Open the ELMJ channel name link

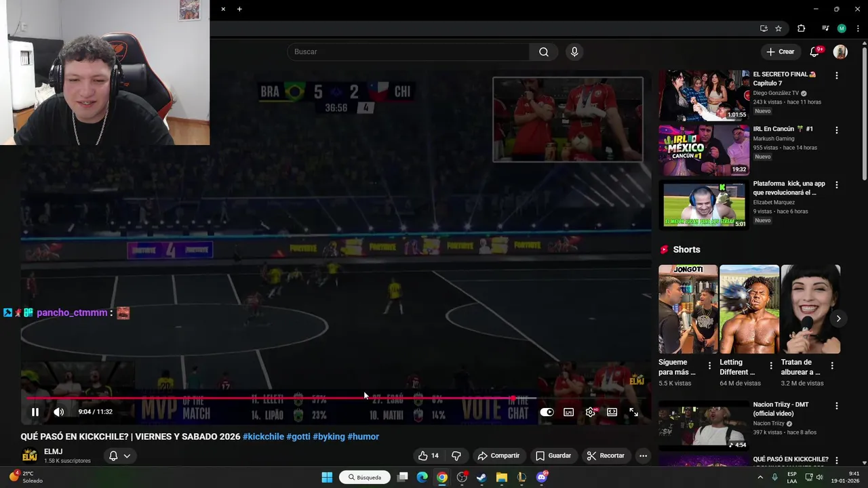pos(54,451)
